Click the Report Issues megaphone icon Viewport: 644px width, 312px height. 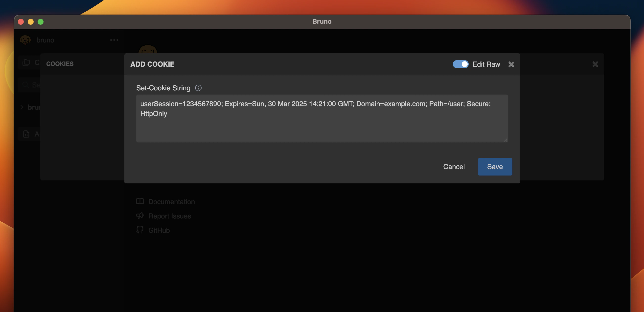click(140, 216)
